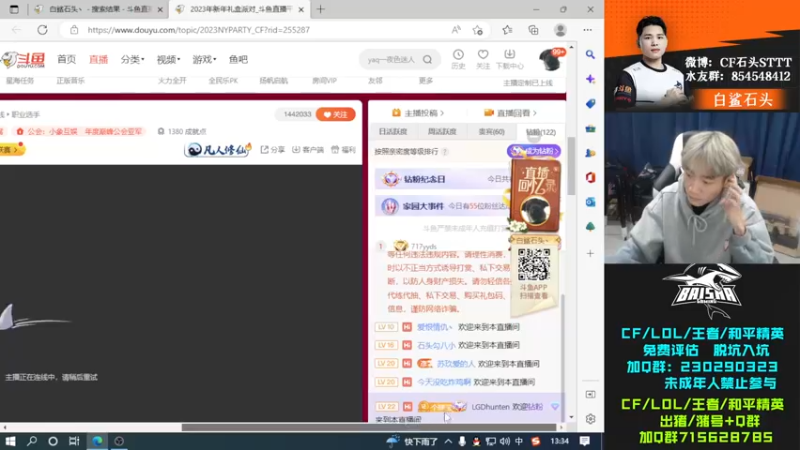Select the 周活跃度 tab
The height and width of the screenshot is (450, 800).
442,132
